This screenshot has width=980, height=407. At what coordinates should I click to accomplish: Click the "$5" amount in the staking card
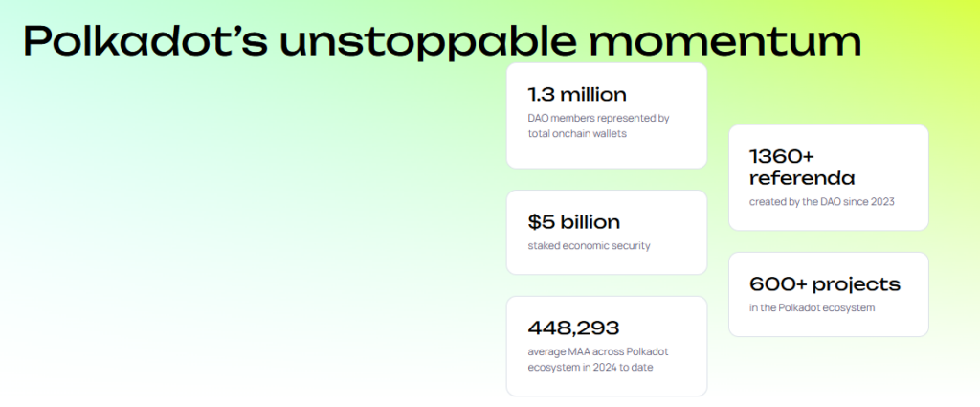point(540,222)
